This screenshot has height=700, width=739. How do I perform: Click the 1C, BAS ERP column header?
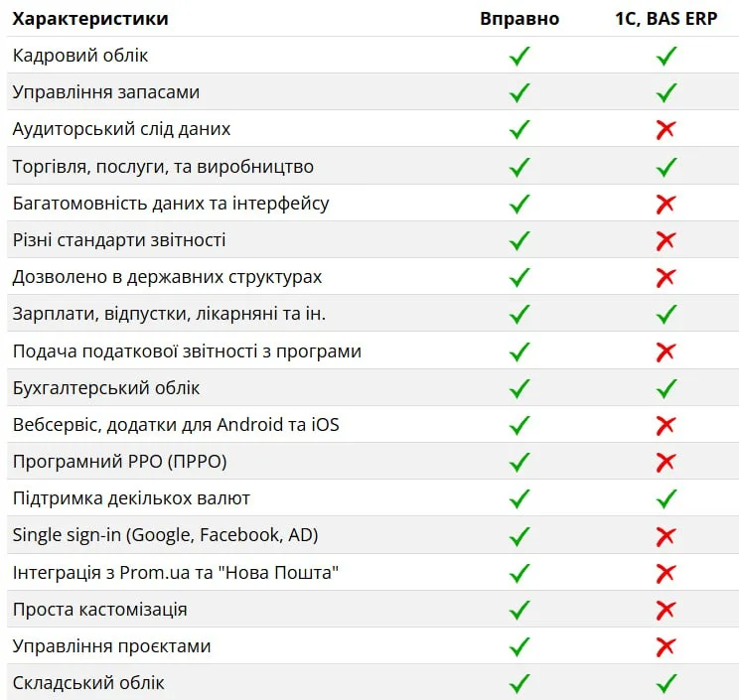[666, 19]
